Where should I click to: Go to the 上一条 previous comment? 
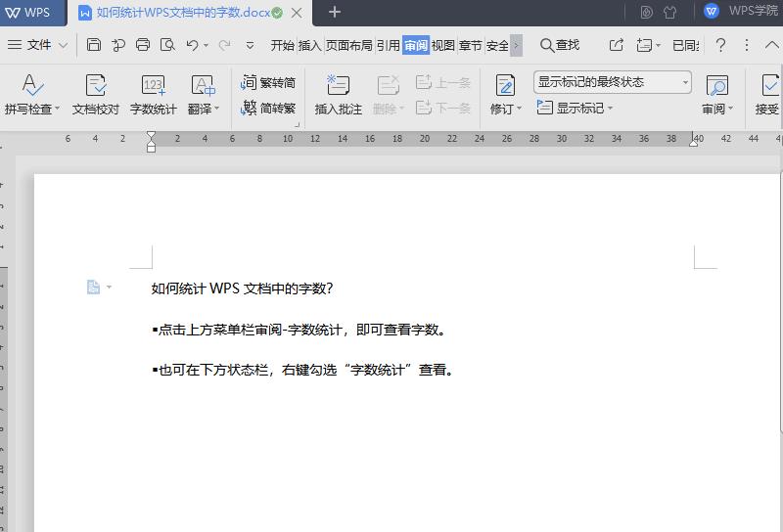443,82
